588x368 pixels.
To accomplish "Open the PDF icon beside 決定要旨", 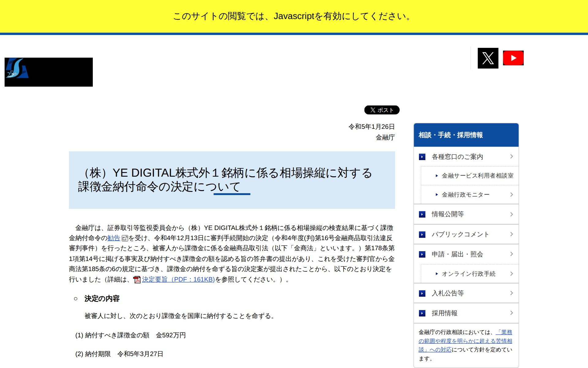I will click(137, 280).
